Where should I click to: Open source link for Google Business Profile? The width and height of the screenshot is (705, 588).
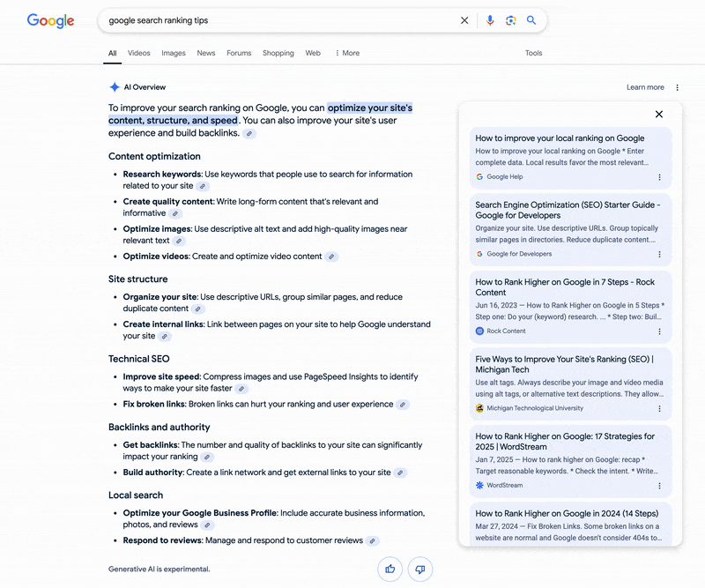(207, 525)
